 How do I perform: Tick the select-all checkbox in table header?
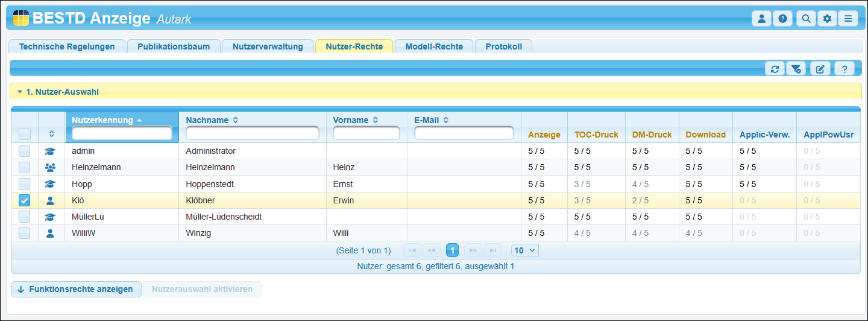click(x=24, y=133)
